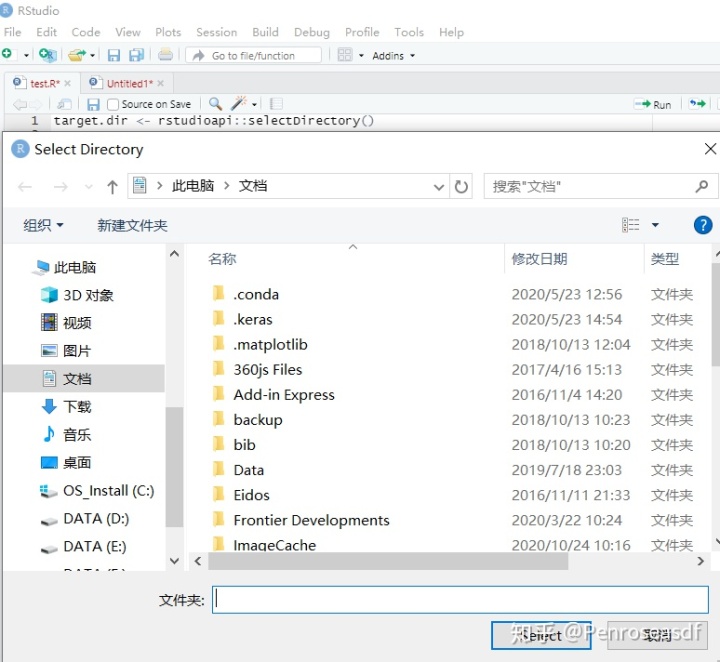Click the Re-run previous code icon
The image size is (720, 662).
tap(697, 104)
